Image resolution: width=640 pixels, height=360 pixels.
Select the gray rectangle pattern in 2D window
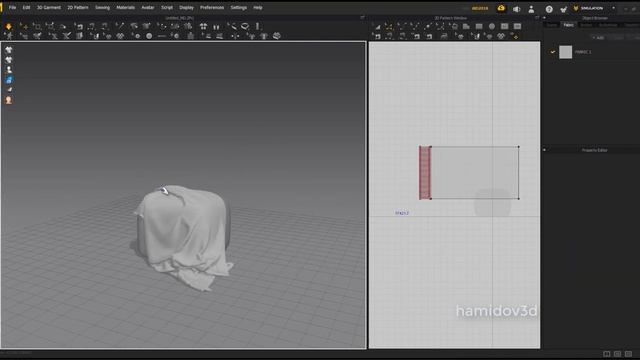pos(475,173)
